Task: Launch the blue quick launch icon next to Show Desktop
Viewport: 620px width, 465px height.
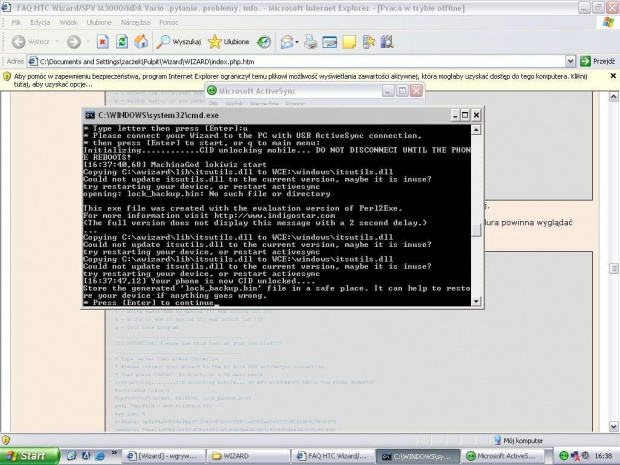Action: click(x=86, y=456)
